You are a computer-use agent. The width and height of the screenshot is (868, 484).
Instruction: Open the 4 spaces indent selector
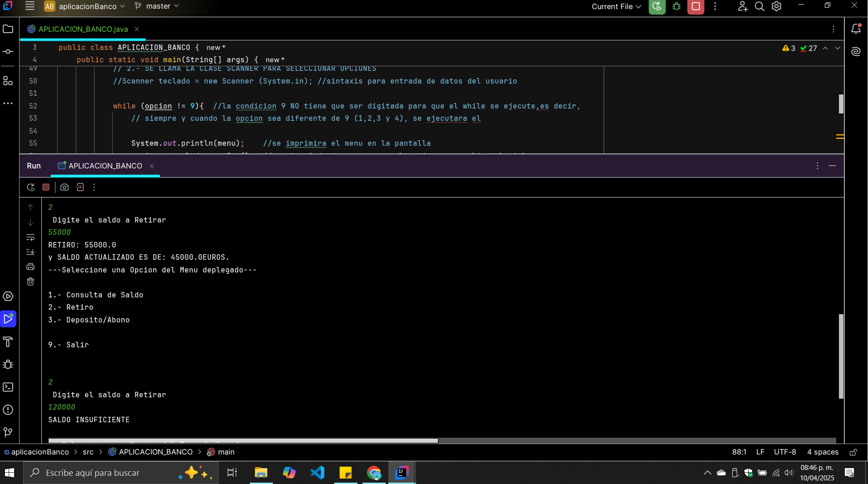click(x=823, y=452)
